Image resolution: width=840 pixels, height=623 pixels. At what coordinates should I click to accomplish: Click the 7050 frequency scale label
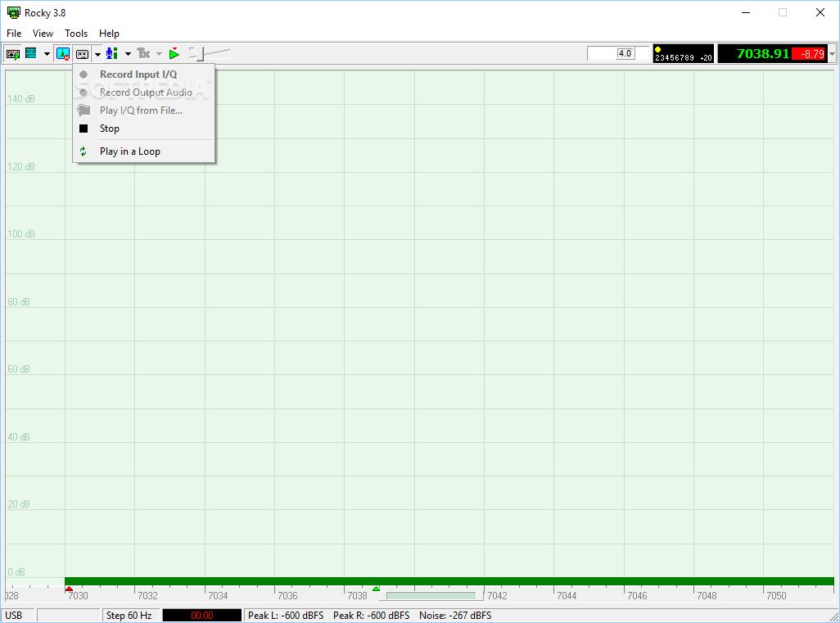(776, 596)
